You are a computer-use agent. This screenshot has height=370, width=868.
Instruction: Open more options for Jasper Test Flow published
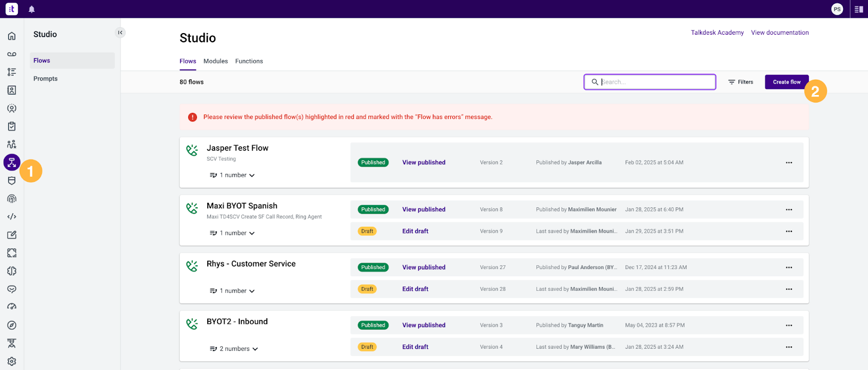789,163
